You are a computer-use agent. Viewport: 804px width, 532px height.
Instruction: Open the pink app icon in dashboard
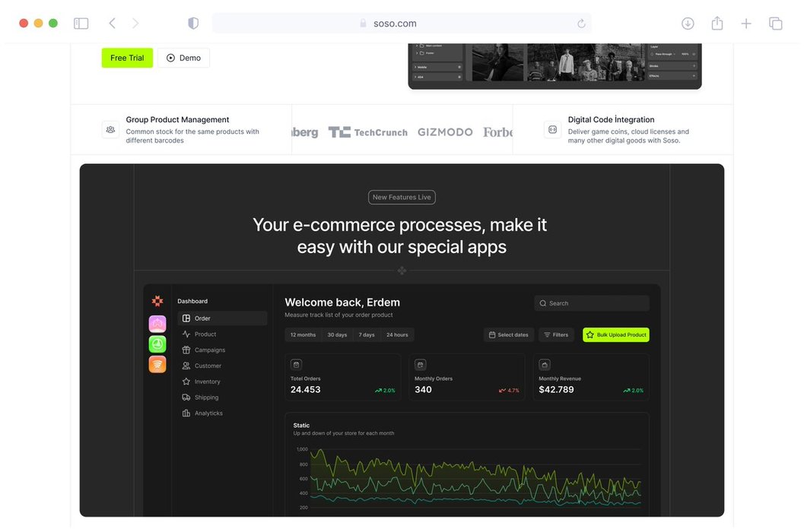157,324
